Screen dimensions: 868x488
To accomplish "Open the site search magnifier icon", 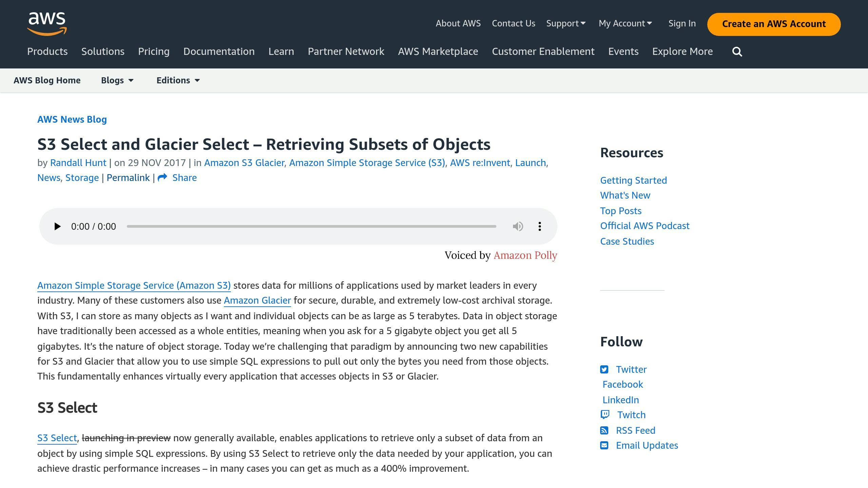I will [737, 52].
